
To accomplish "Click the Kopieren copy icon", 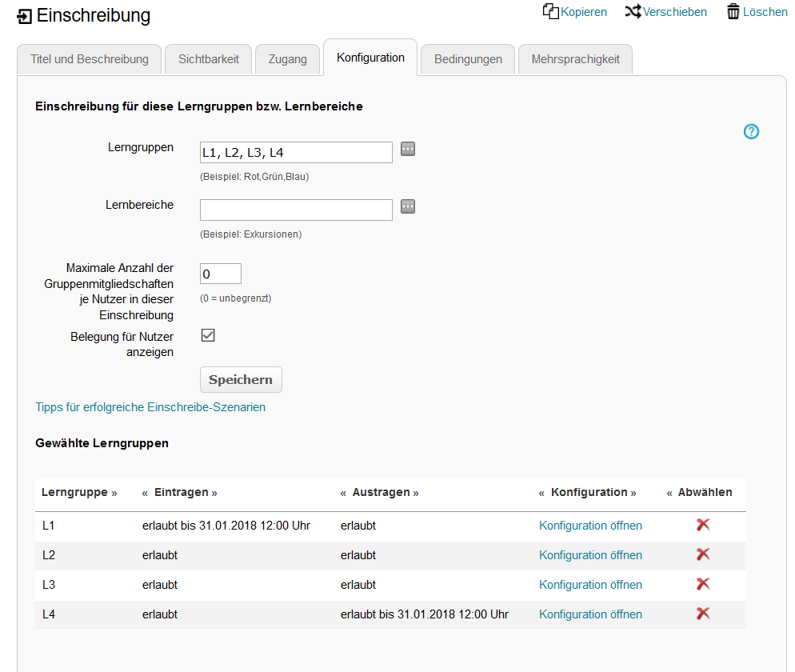I will point(550,12).
